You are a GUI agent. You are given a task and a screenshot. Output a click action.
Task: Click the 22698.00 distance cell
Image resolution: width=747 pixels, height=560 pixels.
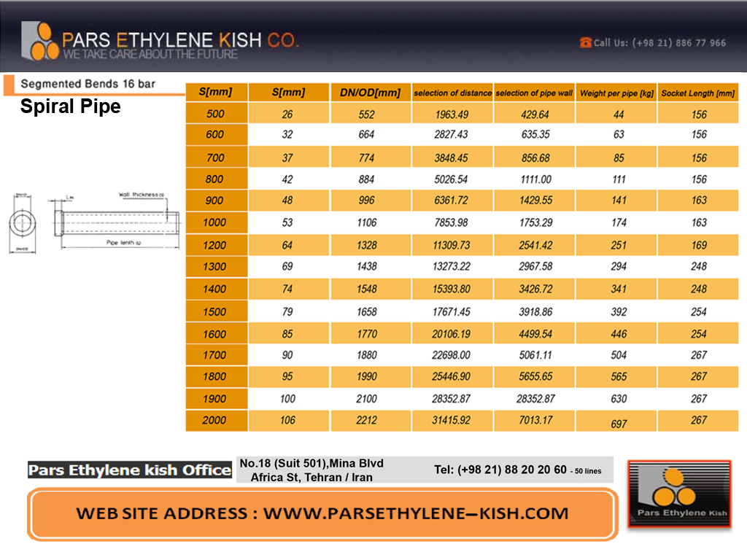[451, 355]
